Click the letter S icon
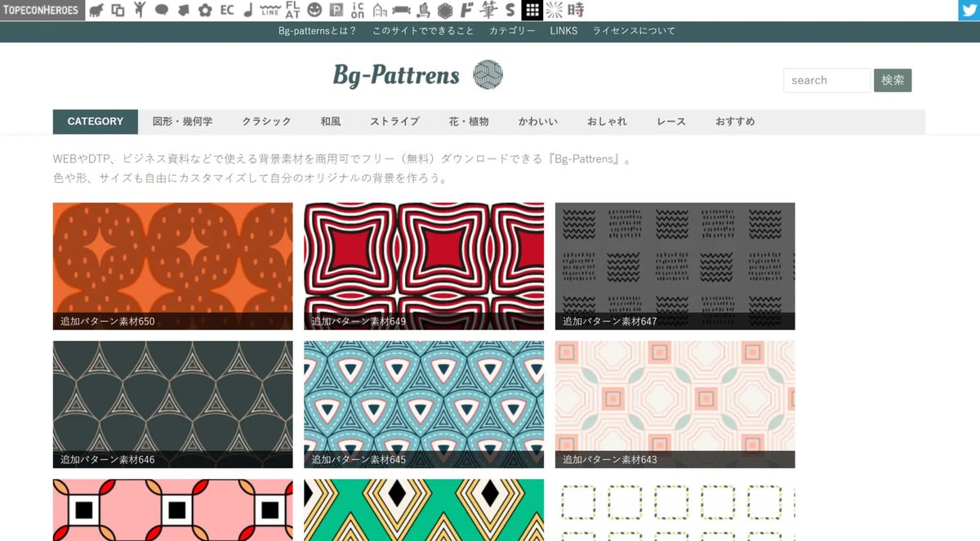This screenshot has width=980, height=541. click(x=510, y=11)
